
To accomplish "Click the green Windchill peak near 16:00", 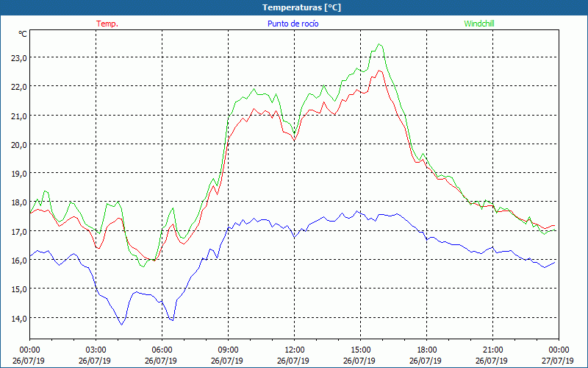I will [379, 44].
